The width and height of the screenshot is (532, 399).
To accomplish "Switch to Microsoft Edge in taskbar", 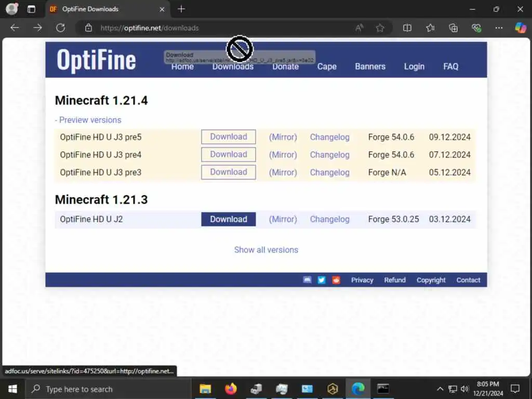I will pyautogui.click(x=358, y=389).
